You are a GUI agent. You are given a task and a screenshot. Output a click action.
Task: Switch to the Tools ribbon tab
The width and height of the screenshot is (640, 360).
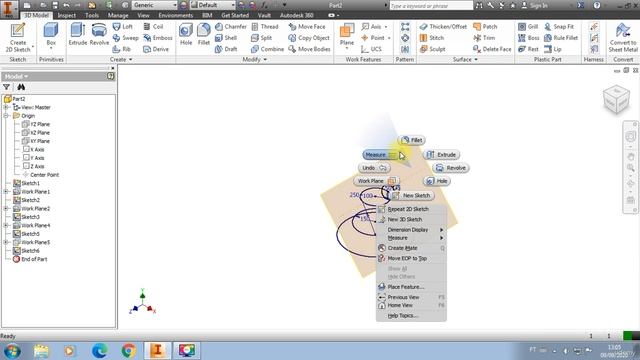coord(92,15)
